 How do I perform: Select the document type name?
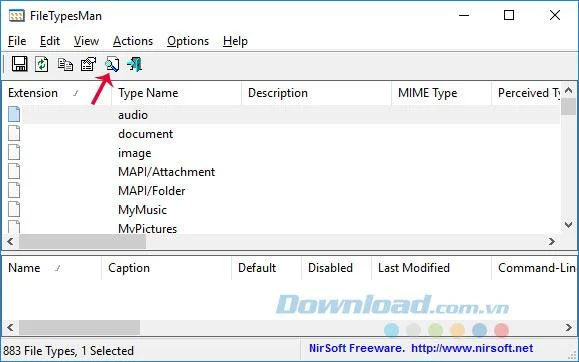[x=145, y=134]
